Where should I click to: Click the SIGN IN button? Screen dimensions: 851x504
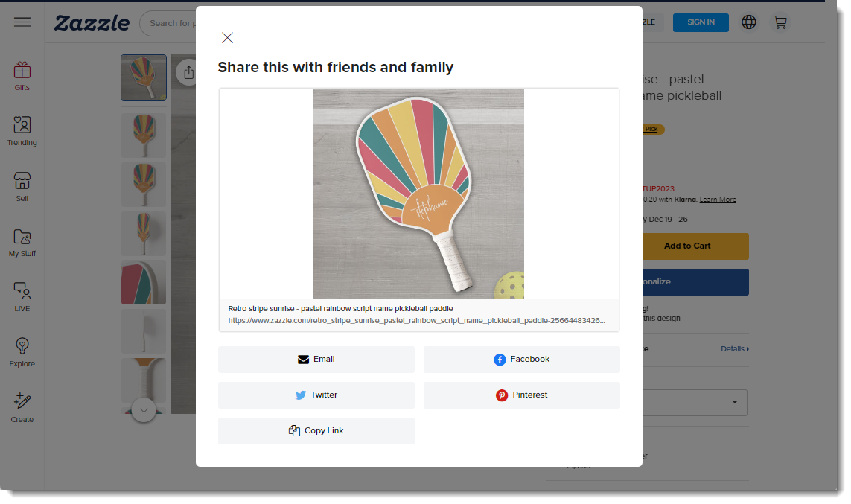pyautogui.click(x=701, y=22)
